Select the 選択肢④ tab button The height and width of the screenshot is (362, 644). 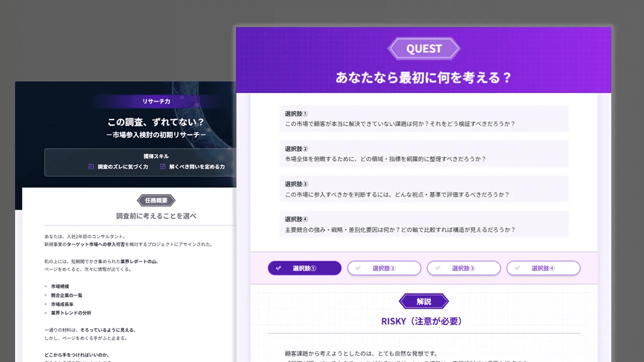(543, 268)
